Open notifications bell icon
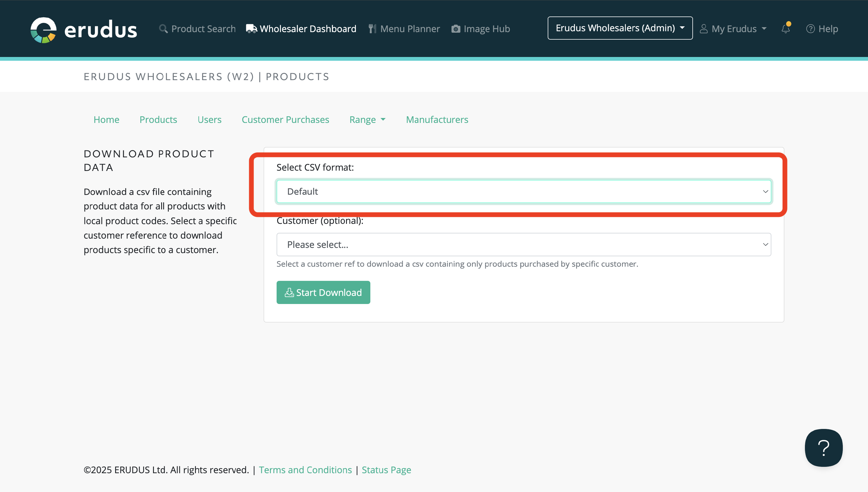868x492 pixels. [786, 29]
